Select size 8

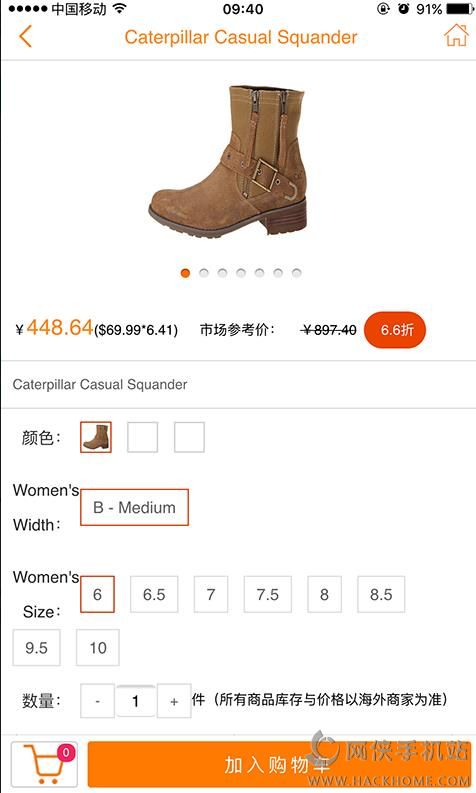click(324, 594)
